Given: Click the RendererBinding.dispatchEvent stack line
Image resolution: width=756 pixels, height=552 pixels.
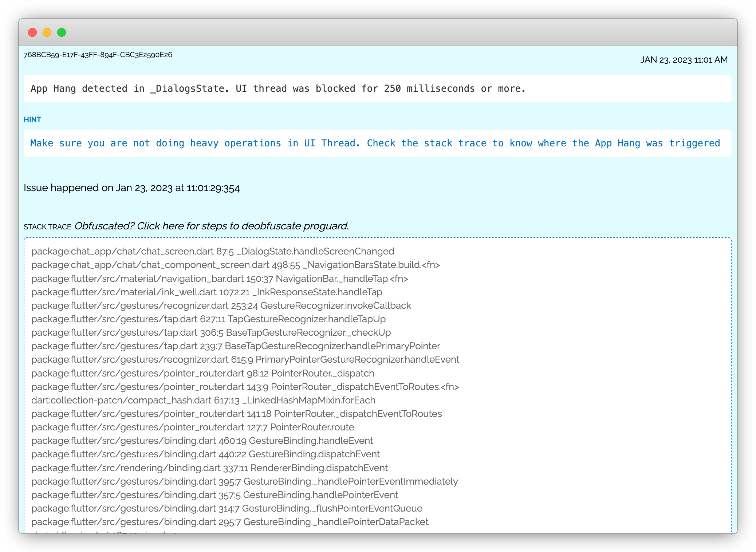Looking at the screenshot, I should tap(209, 468).
